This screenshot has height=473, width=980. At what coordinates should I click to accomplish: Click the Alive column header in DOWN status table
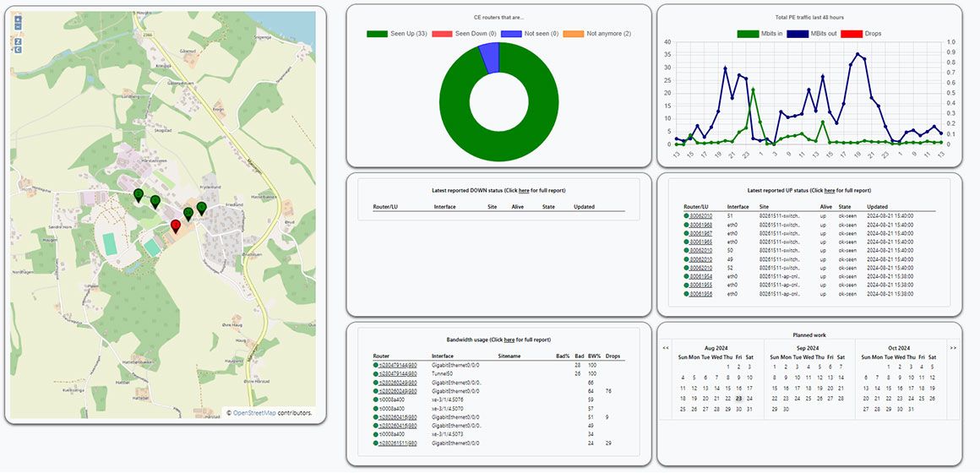518,206
